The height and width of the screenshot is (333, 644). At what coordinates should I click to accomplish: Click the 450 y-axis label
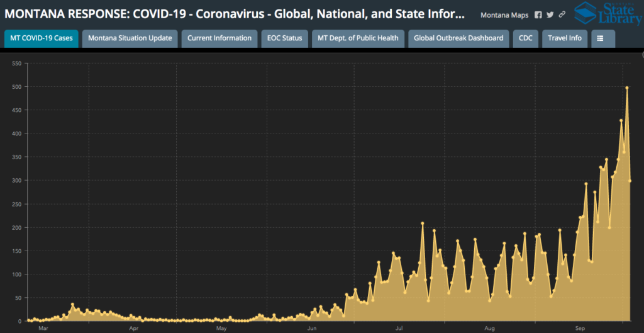click(x=17, y=110)
